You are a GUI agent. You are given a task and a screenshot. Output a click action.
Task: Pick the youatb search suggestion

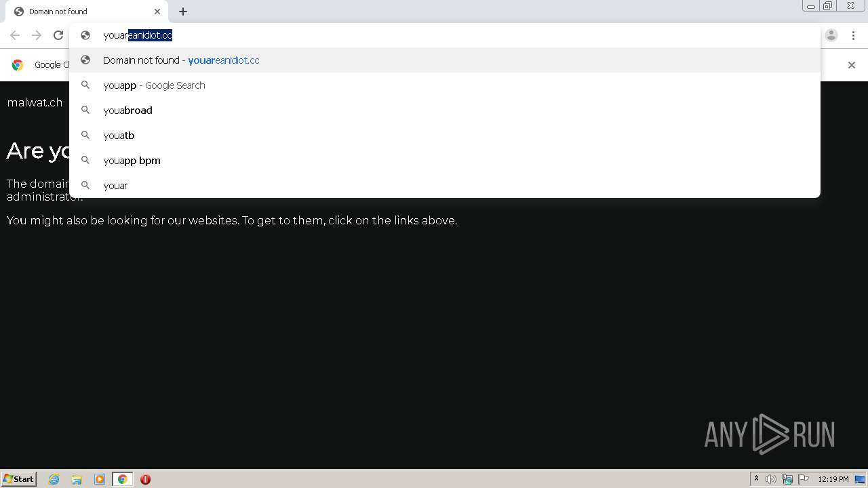tap(444, 136)
